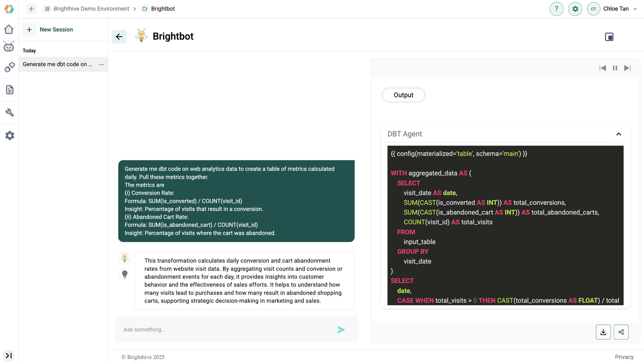
Task: Toggle the output side panel view
Action: click(609, 37)
